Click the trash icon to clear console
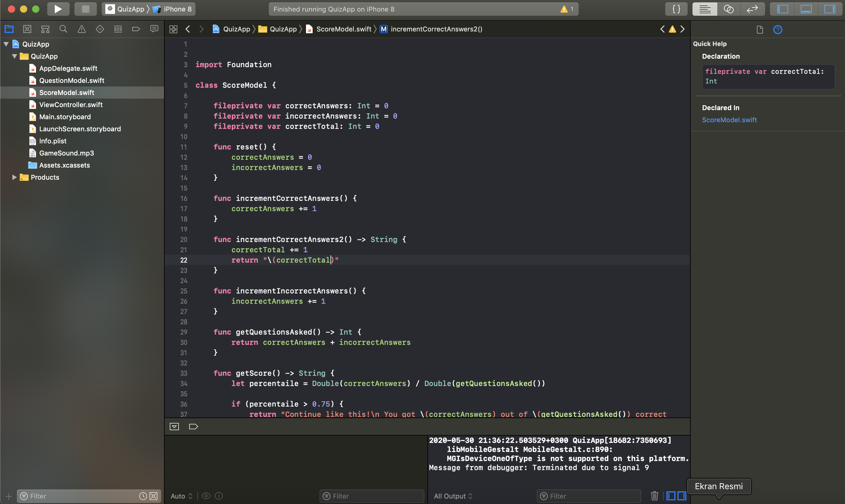This screenshot has width=845, height=504. click(x=654, y=496)
